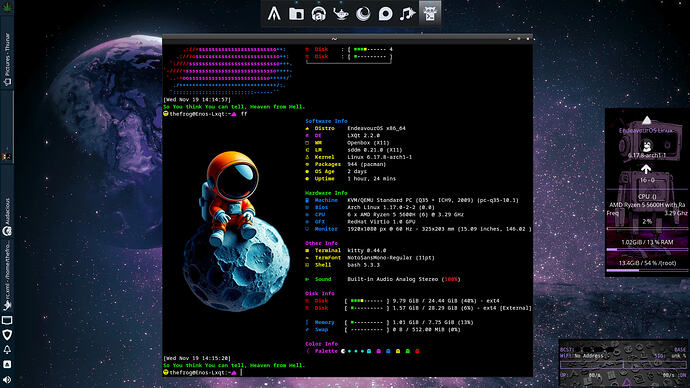
Task: Click the square tray icon above volume
Action: (7, 364)
